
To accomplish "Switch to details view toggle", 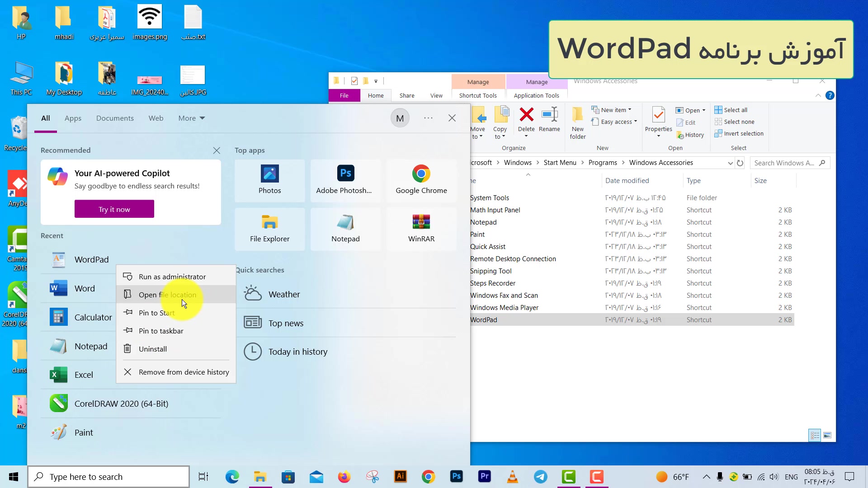I will pyautogui.click(x=815, y=435).
